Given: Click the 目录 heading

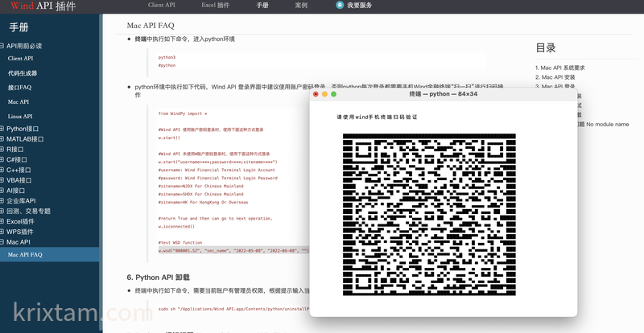Looking at the screenshot, I should point(546,47).
